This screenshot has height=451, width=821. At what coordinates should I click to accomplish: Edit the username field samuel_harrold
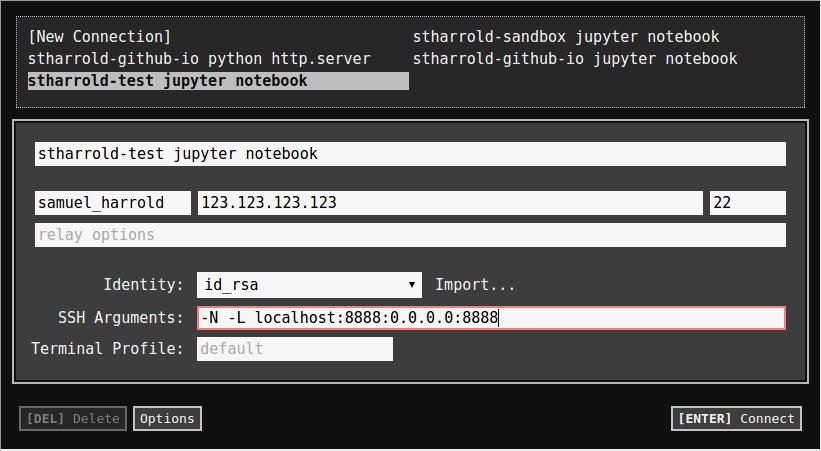(x=113, y=203)
